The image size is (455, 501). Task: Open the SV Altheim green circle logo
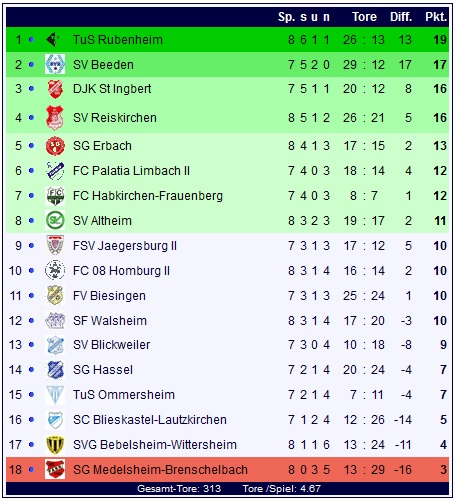[55, 220]
